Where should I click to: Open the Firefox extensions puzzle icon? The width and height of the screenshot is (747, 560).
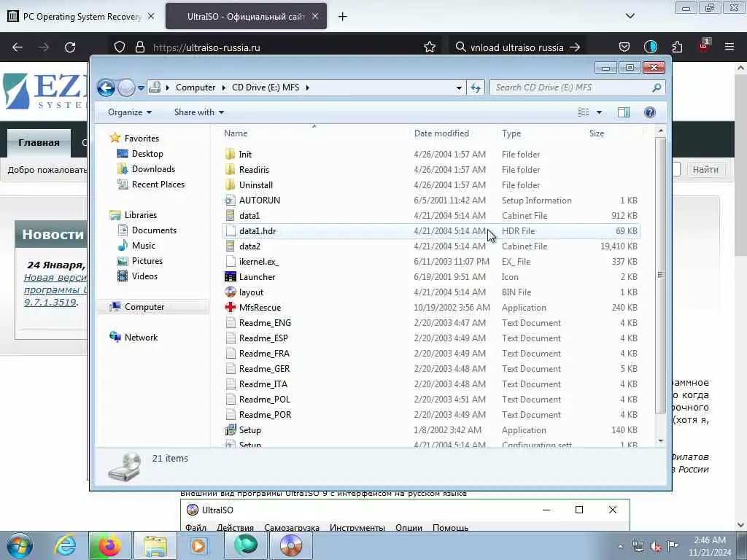(677, 47)
